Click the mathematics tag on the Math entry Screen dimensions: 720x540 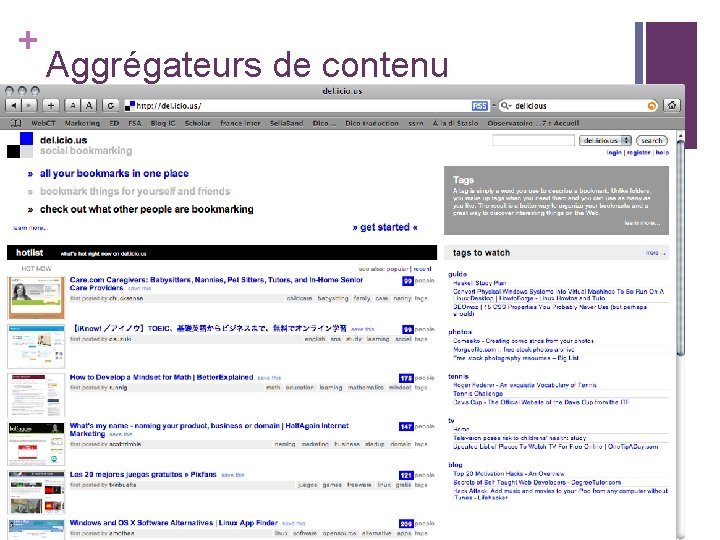coord(366,388)
